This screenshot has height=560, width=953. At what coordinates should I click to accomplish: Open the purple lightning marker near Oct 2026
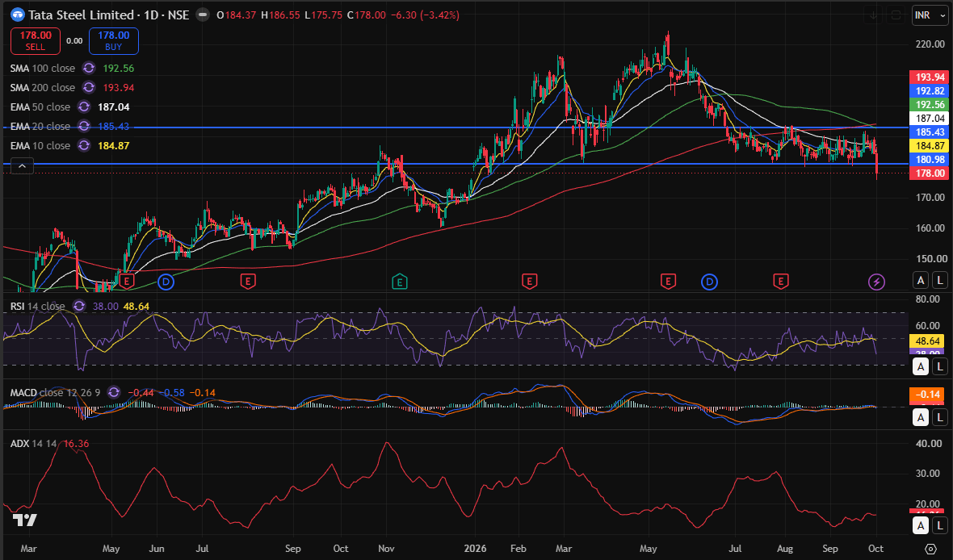click(x=876, y=282)
